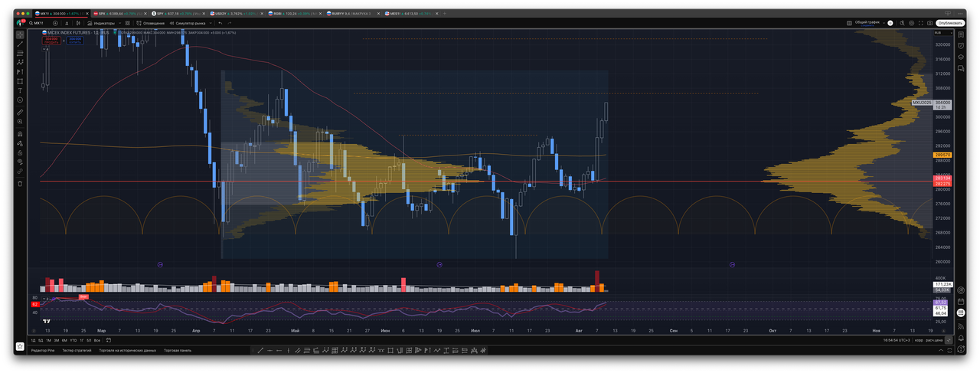Click the text annotation tool
Image resolution: width=980 pixels, height=373 pixels.
[x=20, y=90]
